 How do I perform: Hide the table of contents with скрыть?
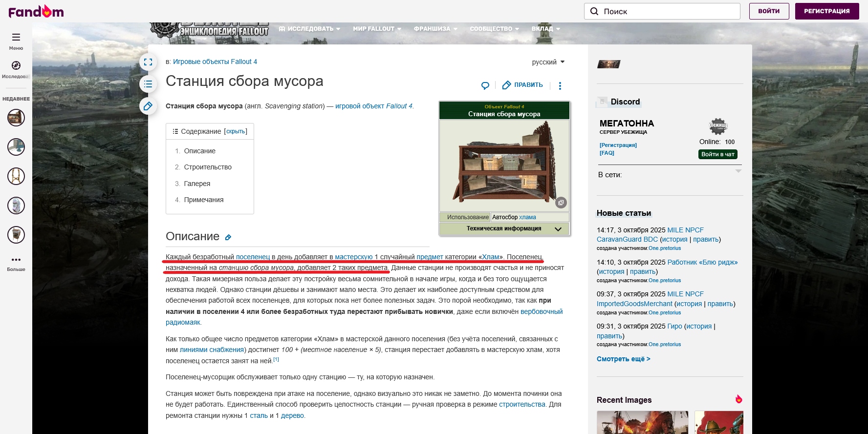(236, 131)
